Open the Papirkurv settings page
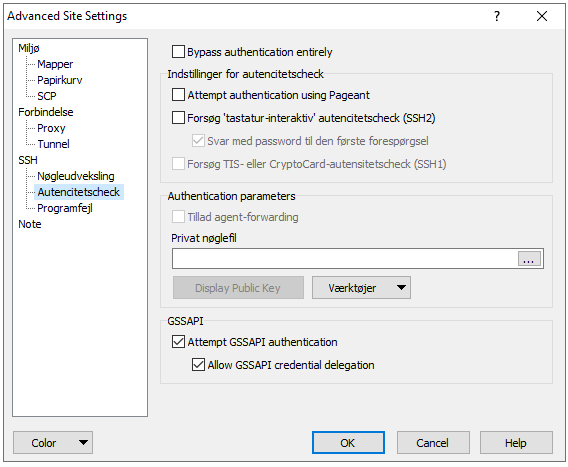 pos(60,80)
